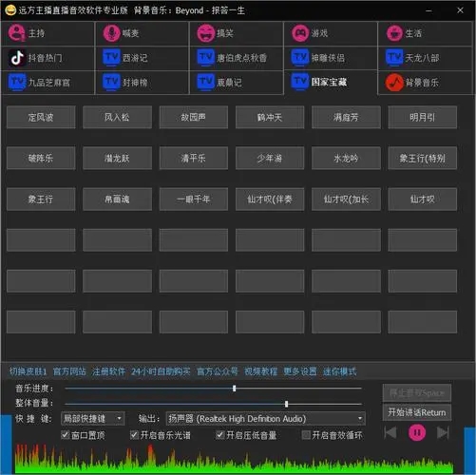Click the gamepad icon beside 游戏

(x=300, y=33)
